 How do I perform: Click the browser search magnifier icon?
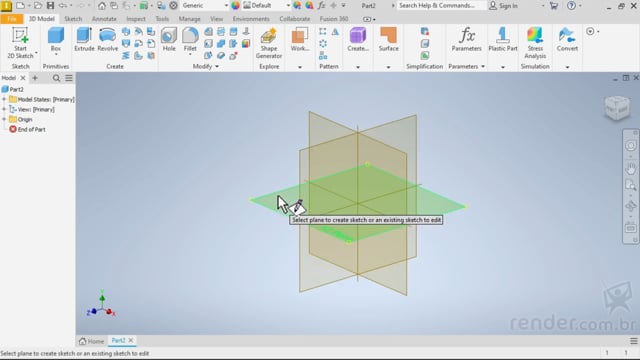(56, 78)
